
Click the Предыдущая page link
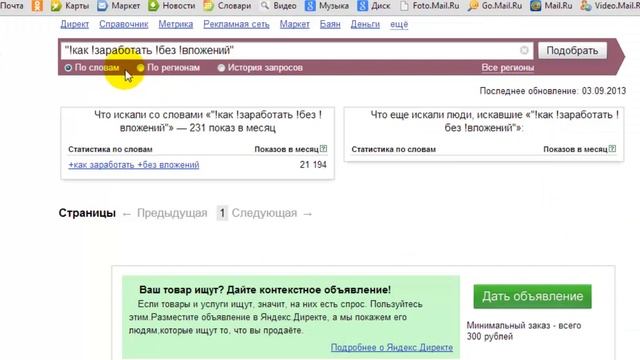(x=172, y=213)
